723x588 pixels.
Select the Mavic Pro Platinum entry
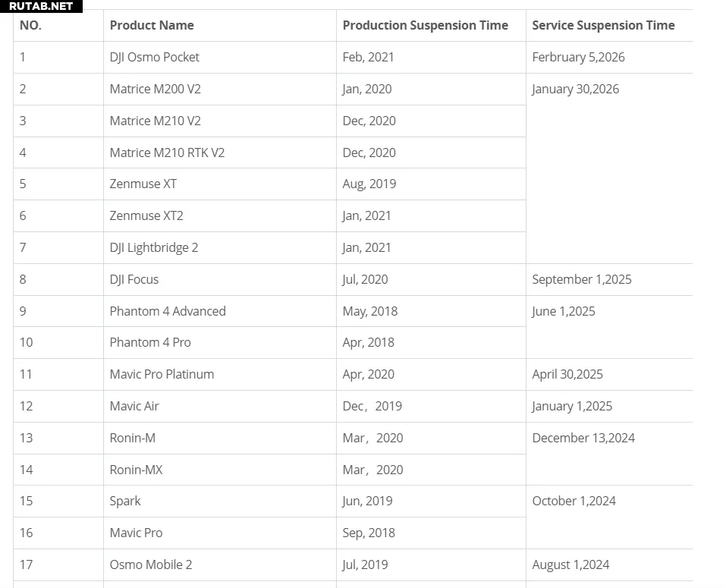pyautogui.click(x=162, y=374)
